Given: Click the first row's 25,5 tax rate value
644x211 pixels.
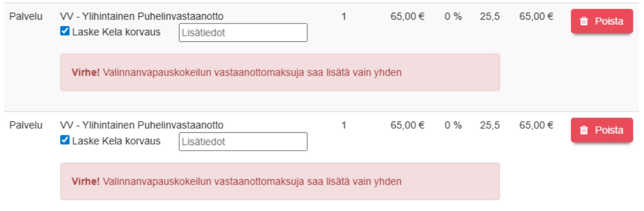Looking at the screenshot, I should (x=490, y=17).
